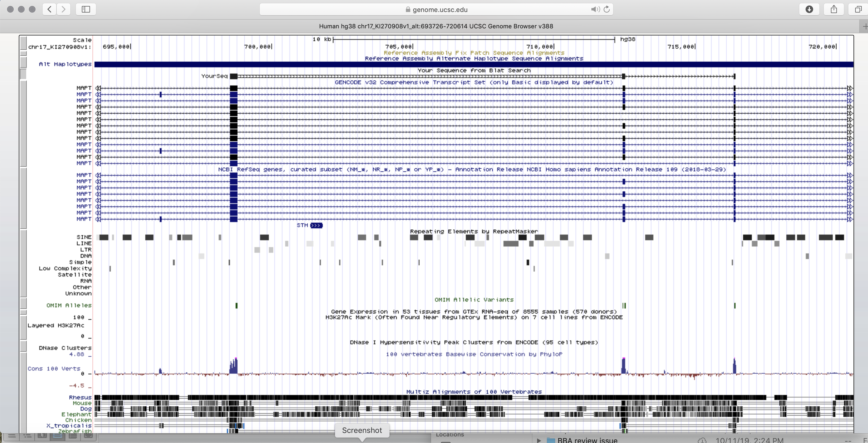Open the Share menu
The height and width of the screenshot is (443, 868).
click(834, 9)
